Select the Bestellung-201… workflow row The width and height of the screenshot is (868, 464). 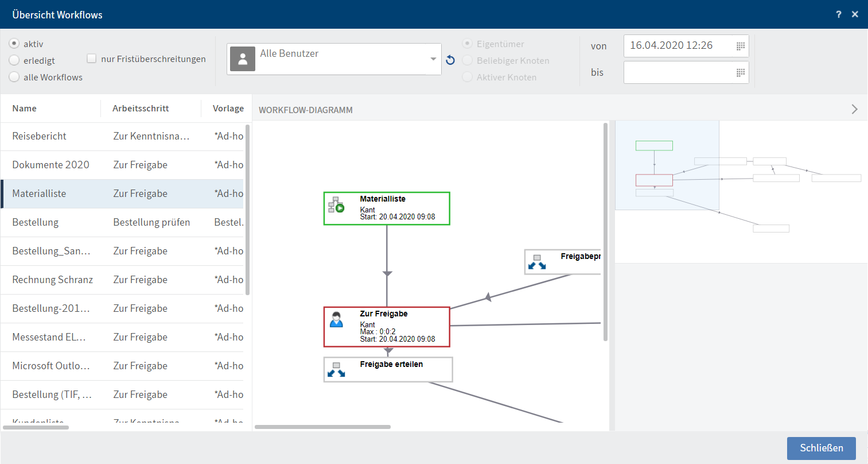coord(122,309)
